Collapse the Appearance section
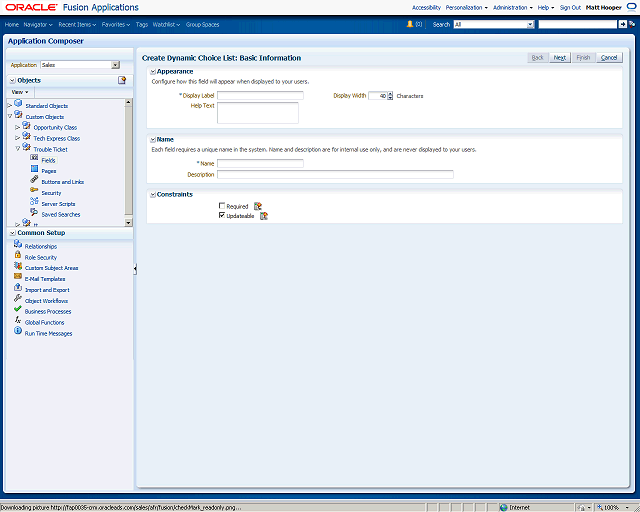The image size is (640, 512). click(x=153, y=72)
